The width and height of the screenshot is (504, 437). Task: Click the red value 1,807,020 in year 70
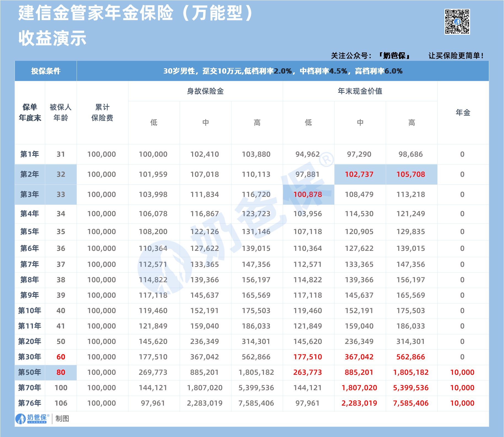359,388
